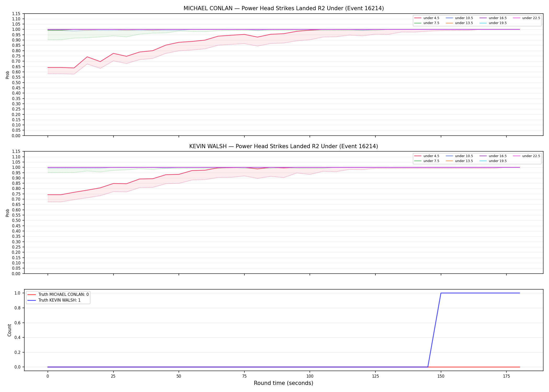The height and width of the screenshot is (392, 549).
Task: Click Count axis tick '0.4'
Action: [18, 338]
